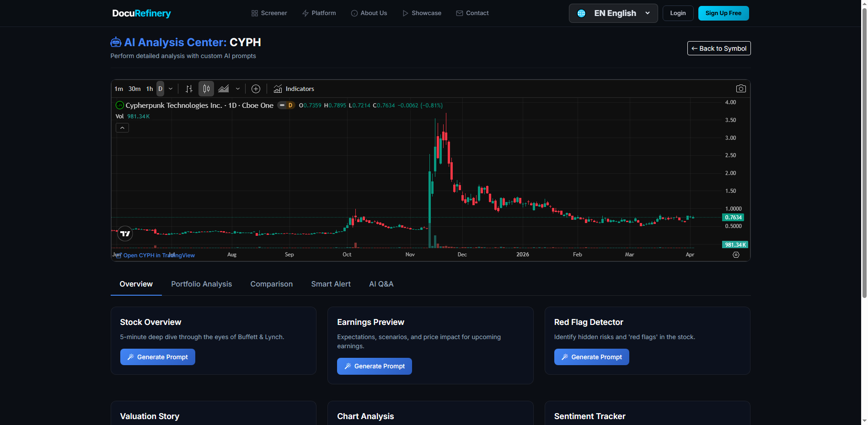The image size is (868, 425).
Task: Open CYPH in TradingView link
Action: click(155, 255)
